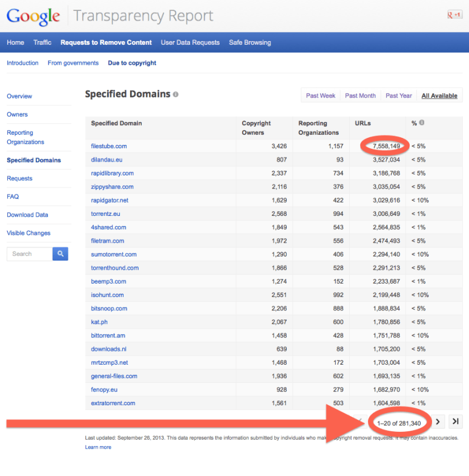Open Download Data in sidebar
The height and width of the screenshot is (476, 469).
tap(27, 215)
